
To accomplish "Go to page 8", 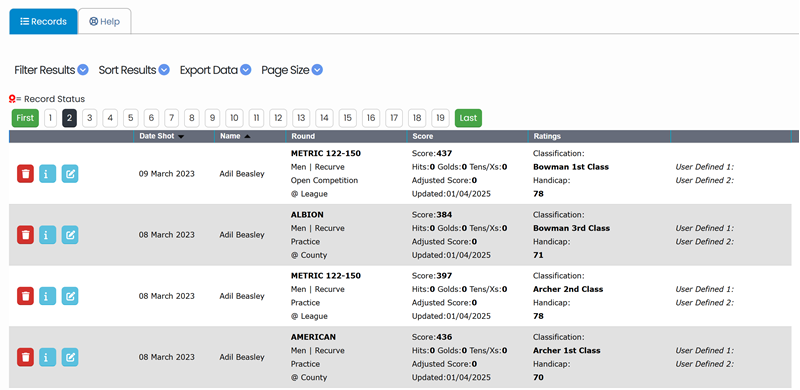I will [192, 118].
